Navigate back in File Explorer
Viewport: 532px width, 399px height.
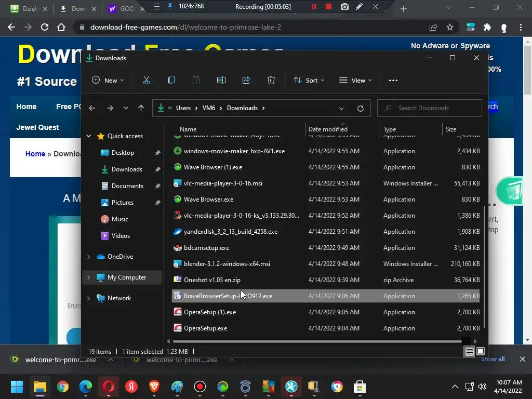[x=92, y=108]
